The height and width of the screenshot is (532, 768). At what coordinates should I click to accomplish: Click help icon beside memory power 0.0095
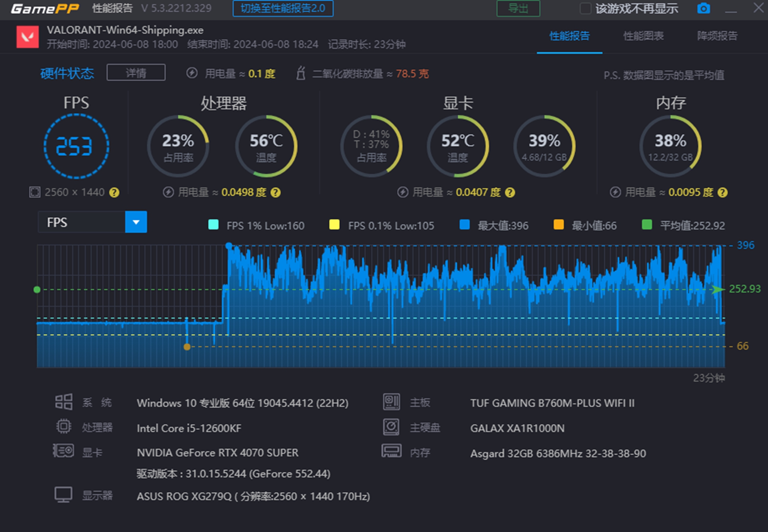(722, 193)
